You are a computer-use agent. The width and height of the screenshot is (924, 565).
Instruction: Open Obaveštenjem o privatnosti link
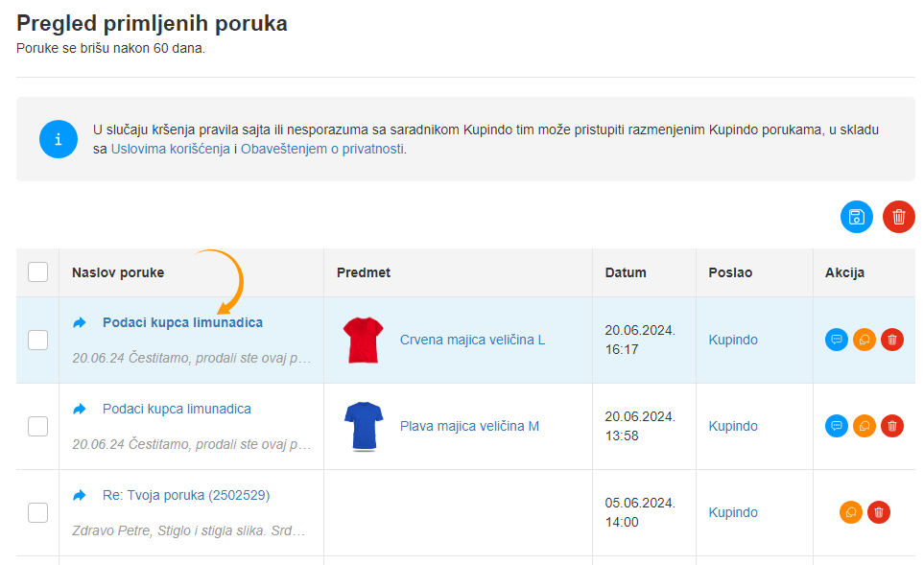tap(322, 149)
